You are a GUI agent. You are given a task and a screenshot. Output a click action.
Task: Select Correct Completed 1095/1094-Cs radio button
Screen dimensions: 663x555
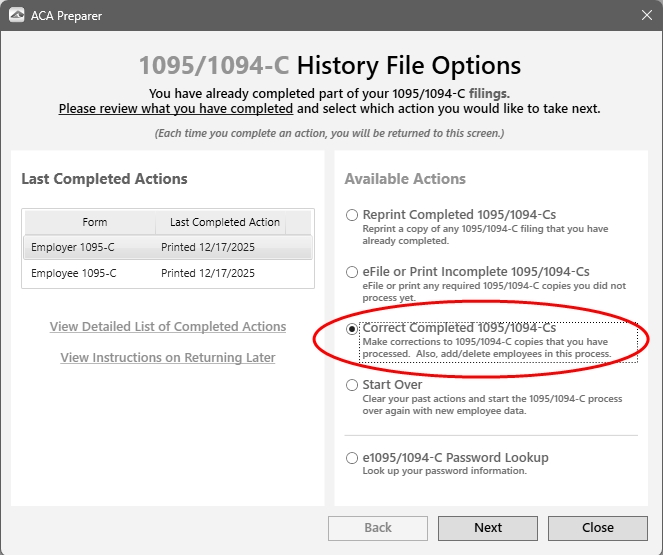352,328
